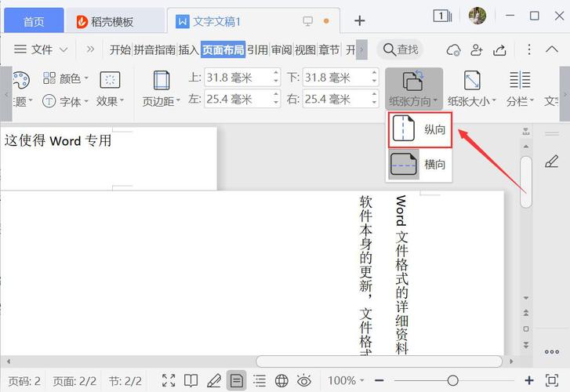
Task: Open the 效果 effects dropdown
Action: click(x=110, y=89)
